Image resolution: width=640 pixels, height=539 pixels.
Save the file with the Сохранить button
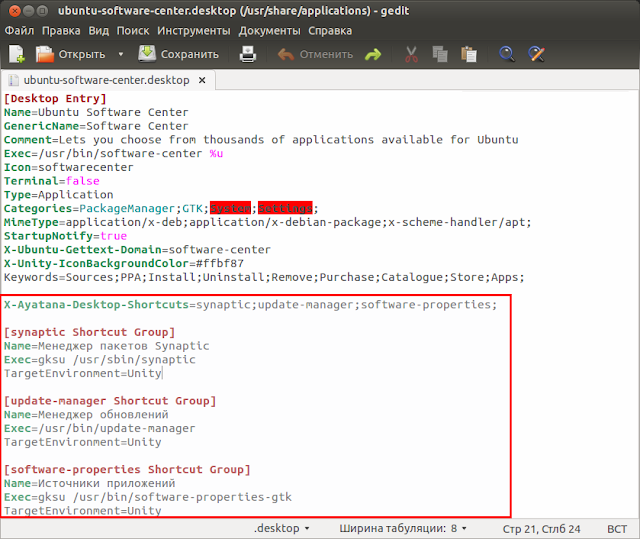pos(178,54)
